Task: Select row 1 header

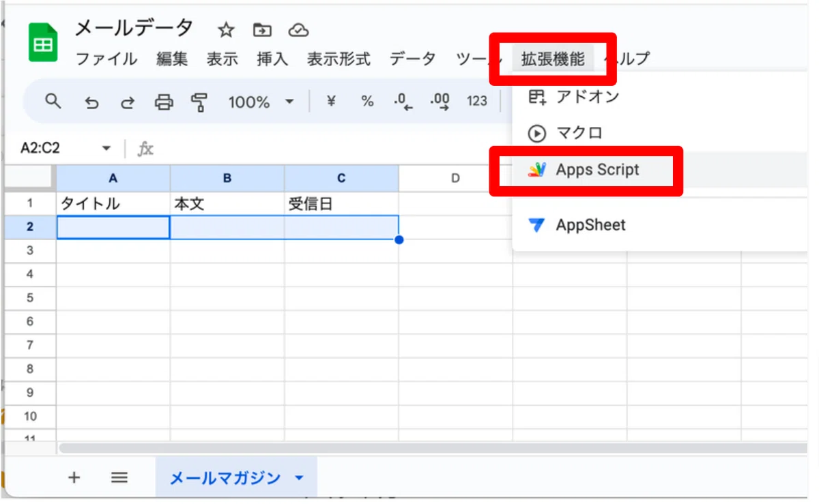Action: coord(30,203)
